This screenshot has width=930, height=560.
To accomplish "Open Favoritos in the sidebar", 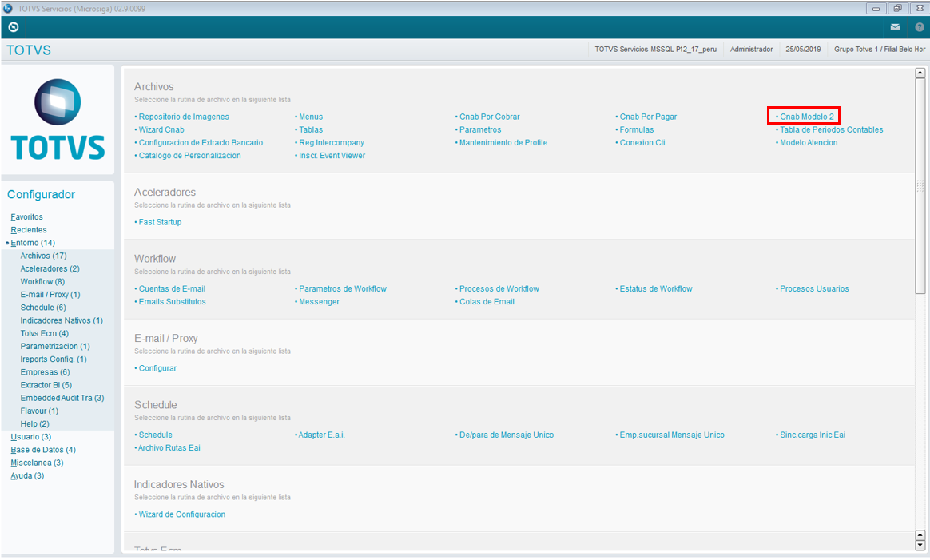I will click(x=26, y=217).
